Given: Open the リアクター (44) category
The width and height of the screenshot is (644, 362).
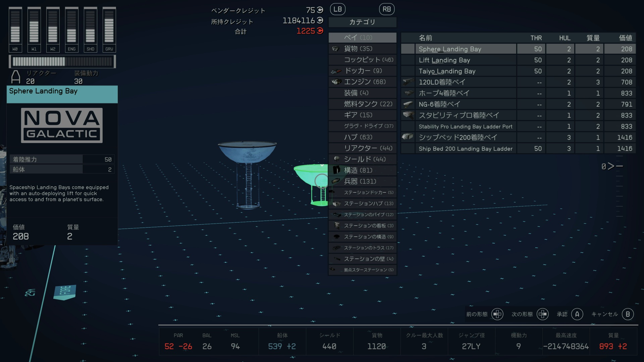Looking at the screenshot, I should (x=363, y=148).
